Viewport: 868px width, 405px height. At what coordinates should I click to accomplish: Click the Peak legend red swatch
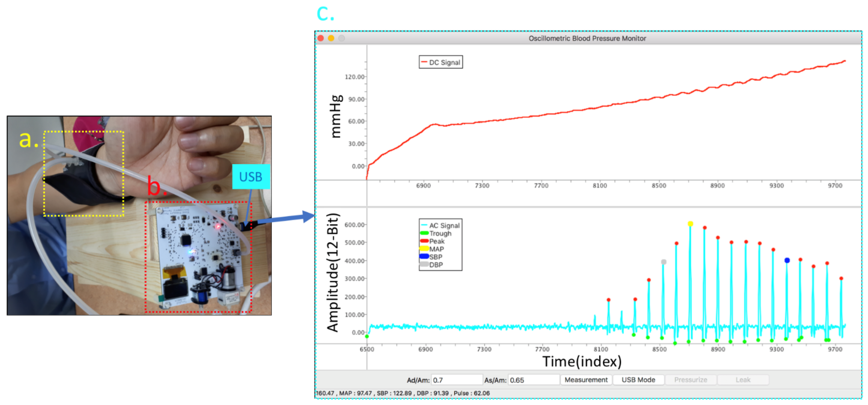[424, 241]
